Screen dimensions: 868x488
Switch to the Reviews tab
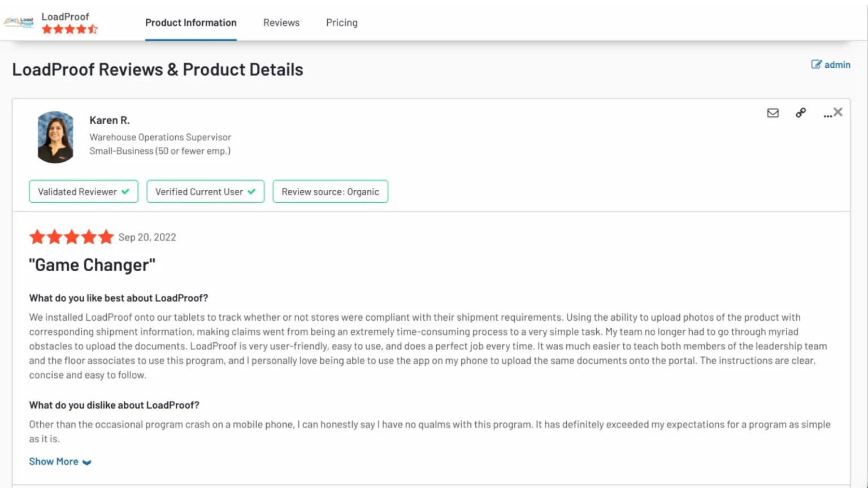click(281, 23)
